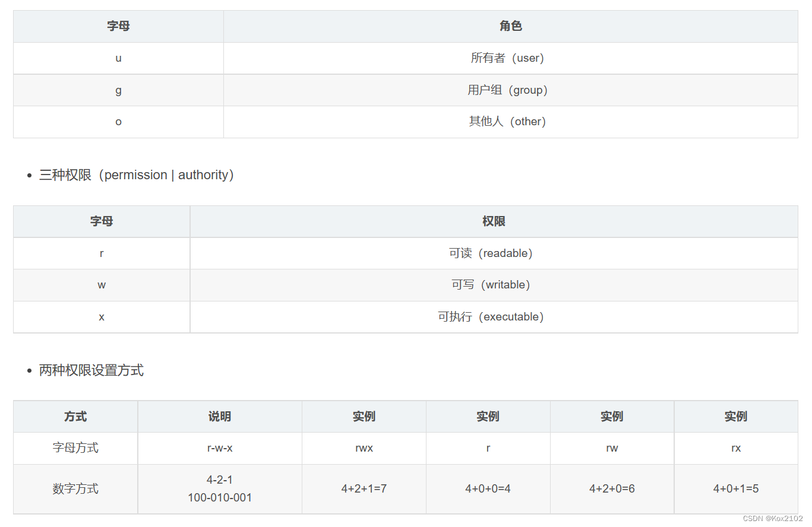Image resolution: width=812 pixels, height=527 pixels.
Task: Click the 所有者（user）cell
Action: [511, 58]
